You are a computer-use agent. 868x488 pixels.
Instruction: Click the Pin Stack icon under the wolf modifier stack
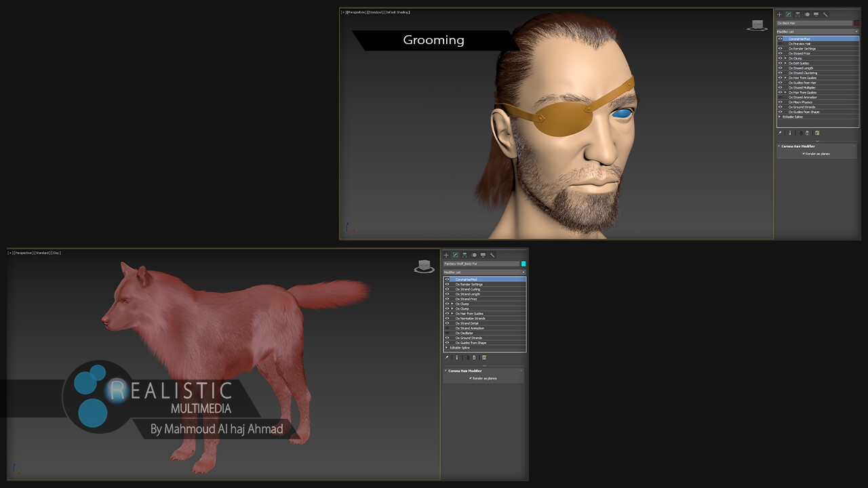pos(447,357)
